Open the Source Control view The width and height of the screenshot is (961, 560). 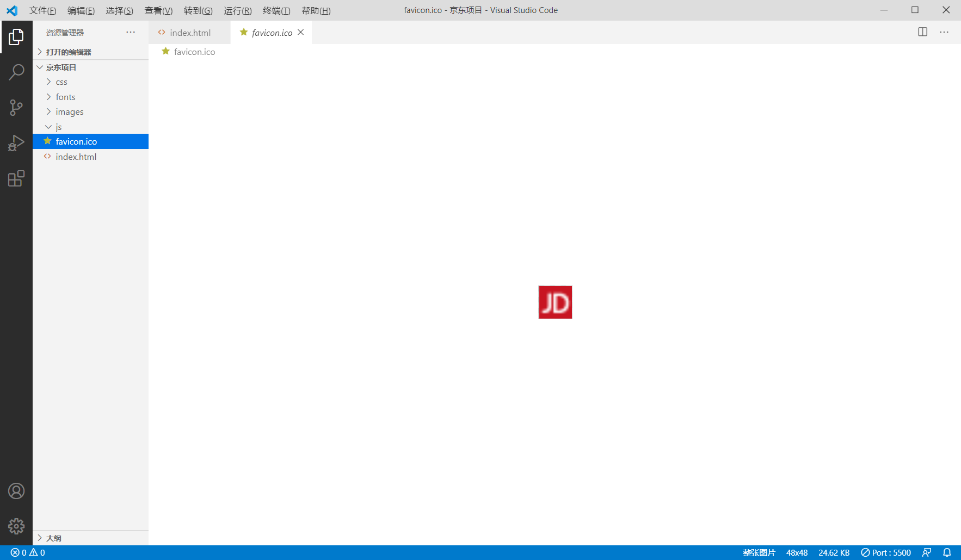pyautogui.click(x=16, y=108)
